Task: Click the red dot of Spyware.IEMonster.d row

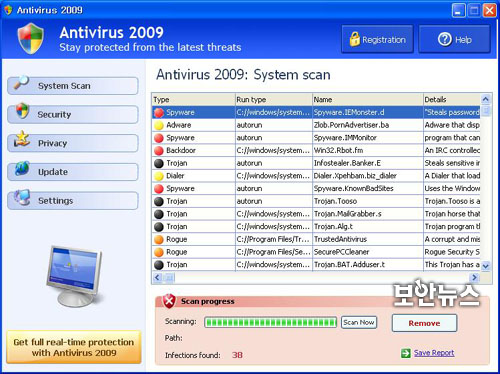Action: [x=159, y=113]
